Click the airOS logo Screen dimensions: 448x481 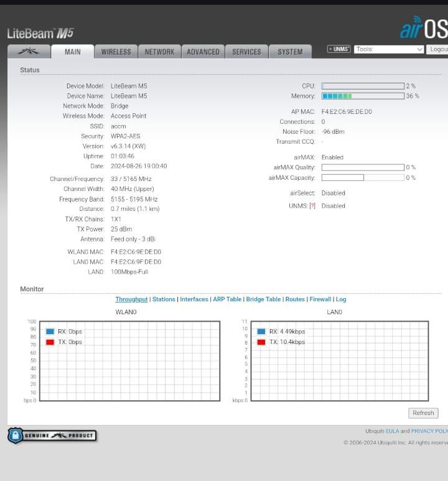(424, 27)
